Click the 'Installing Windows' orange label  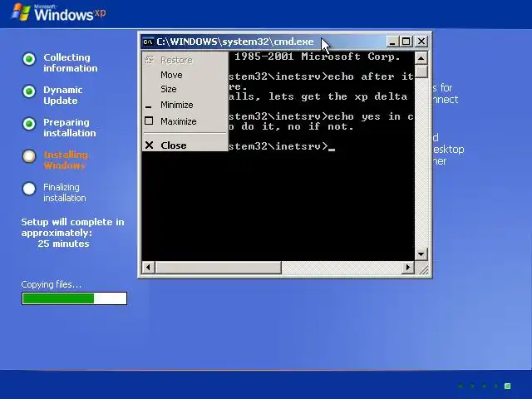click(x=66, y=160)
